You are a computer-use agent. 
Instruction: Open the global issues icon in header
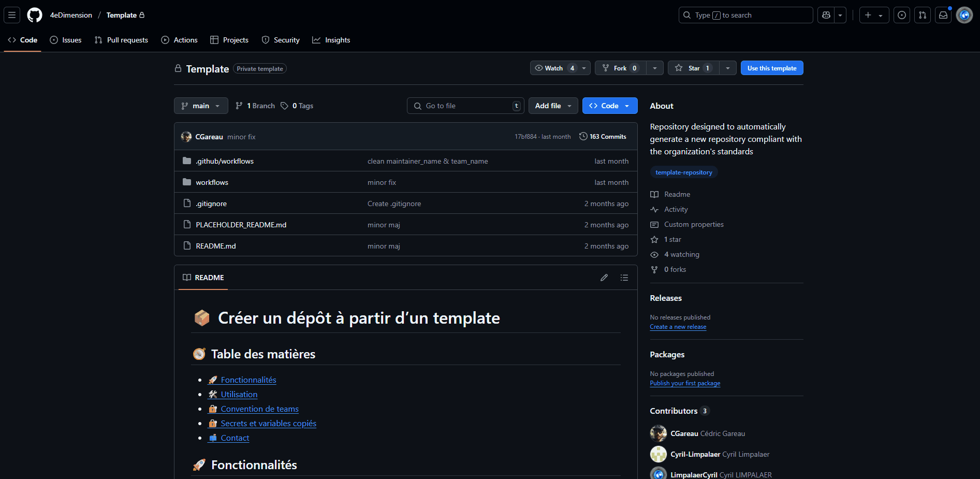coord(902,15)
